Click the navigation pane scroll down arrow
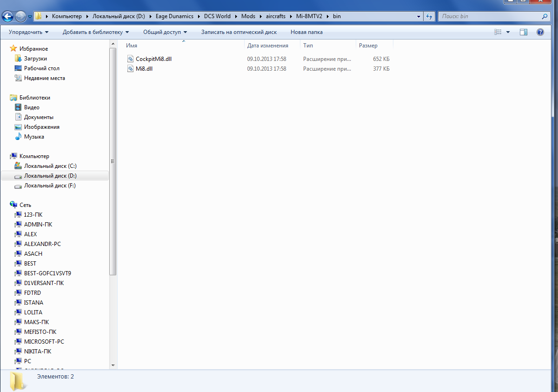This screenshot has width=558, height=392. 113,366
